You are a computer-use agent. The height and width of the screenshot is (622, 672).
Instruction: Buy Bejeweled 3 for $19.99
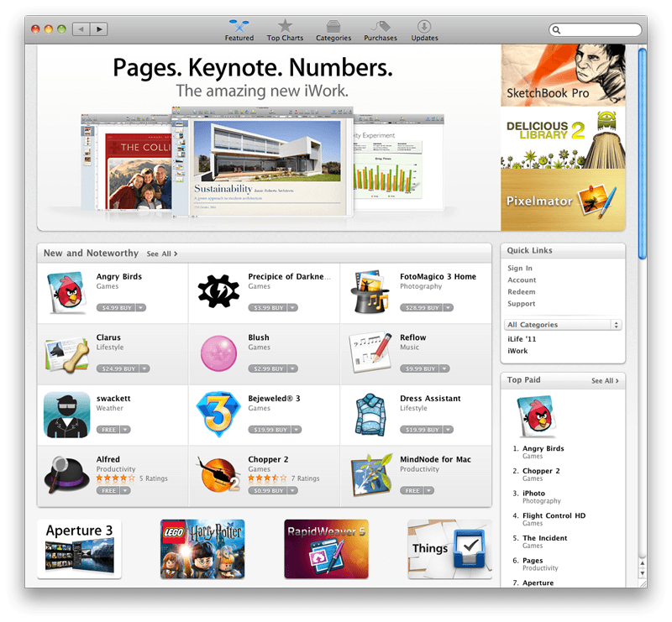270,430
